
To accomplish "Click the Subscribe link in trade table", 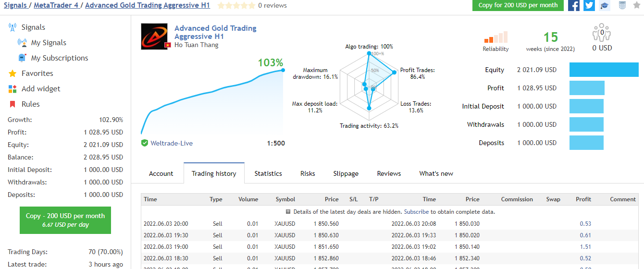I will point(417,212).
